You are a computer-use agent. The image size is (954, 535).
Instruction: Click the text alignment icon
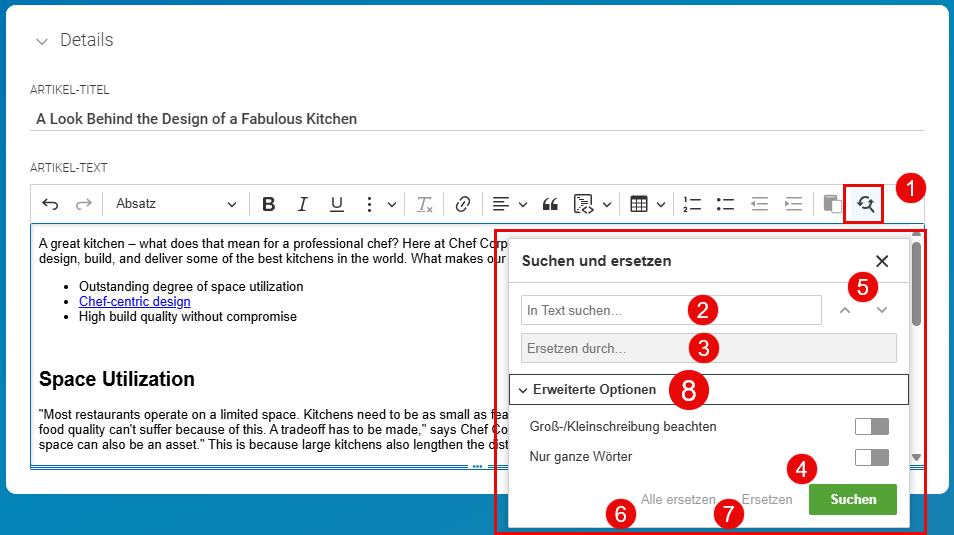501,204
